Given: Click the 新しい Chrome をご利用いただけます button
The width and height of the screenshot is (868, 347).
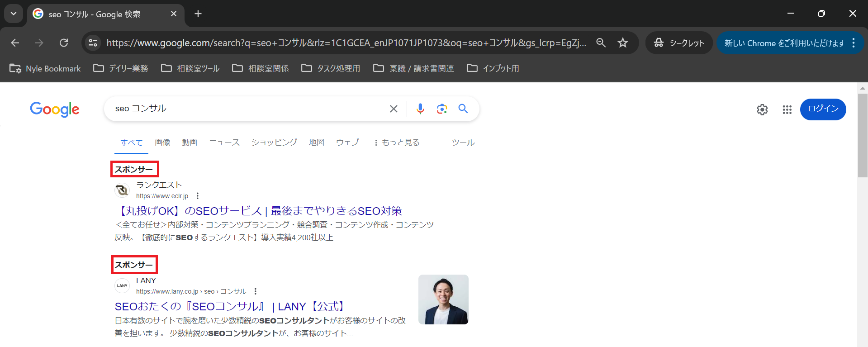Looking at the screenshot, I should click(x=784, y=43).
